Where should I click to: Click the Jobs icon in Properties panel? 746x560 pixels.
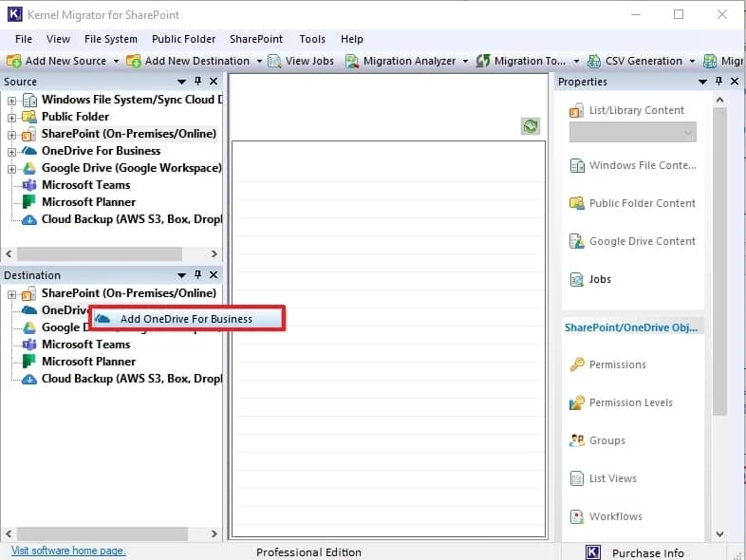577,279
